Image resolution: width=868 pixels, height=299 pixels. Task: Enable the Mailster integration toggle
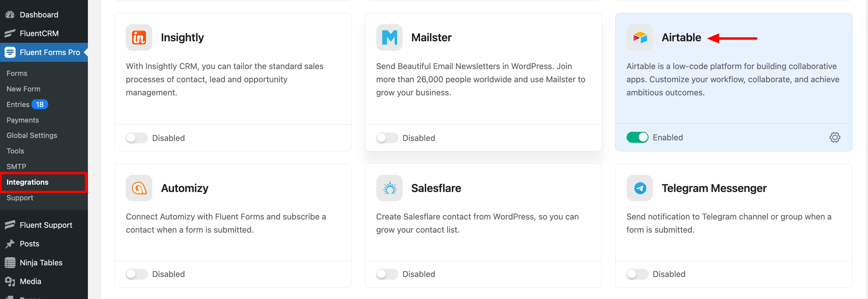387,138
